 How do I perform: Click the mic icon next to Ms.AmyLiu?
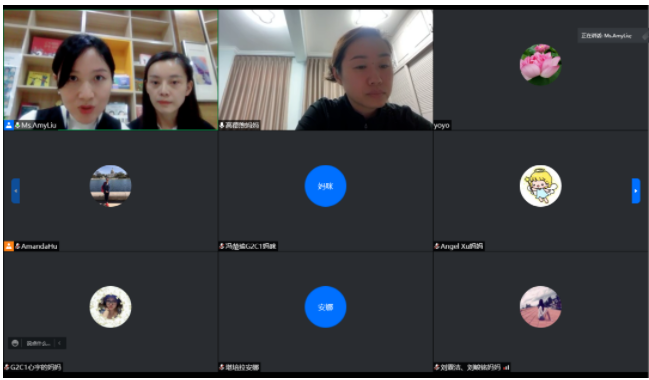tap(18, 125)
